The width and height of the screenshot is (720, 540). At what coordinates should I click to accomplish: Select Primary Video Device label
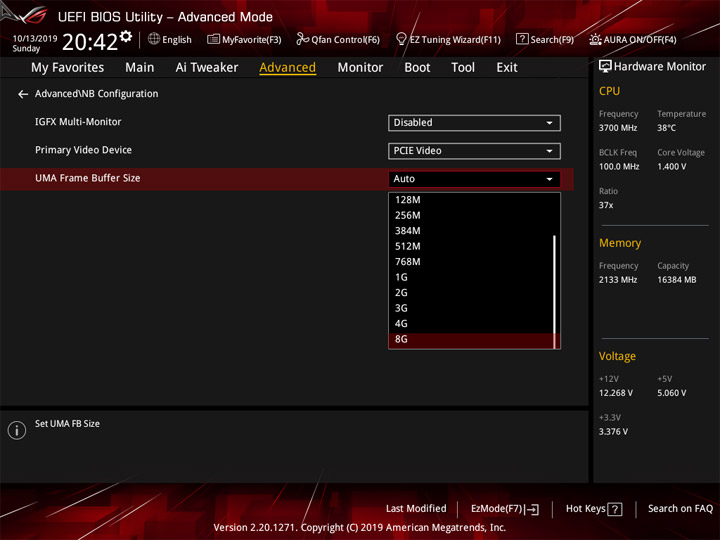83,150
